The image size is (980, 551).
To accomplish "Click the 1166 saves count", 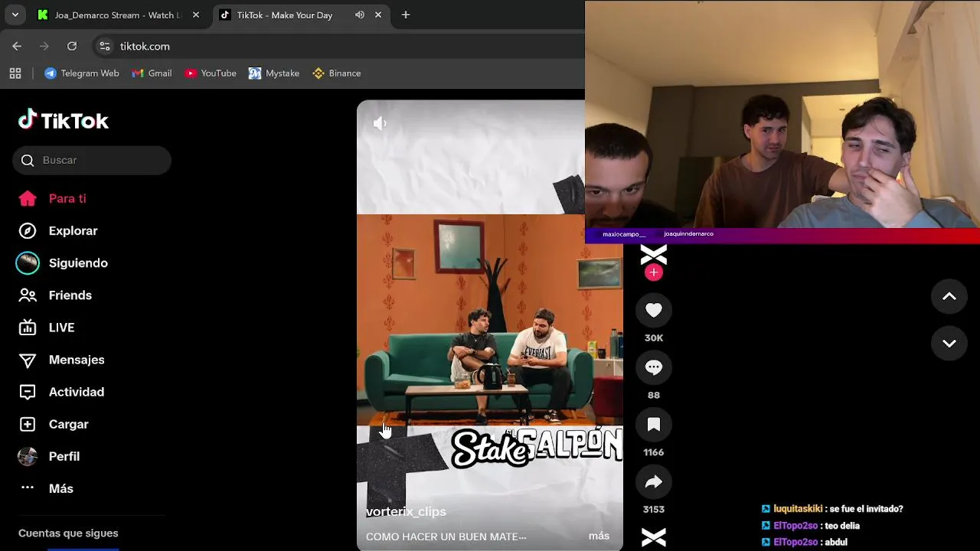I will [654, 452].
